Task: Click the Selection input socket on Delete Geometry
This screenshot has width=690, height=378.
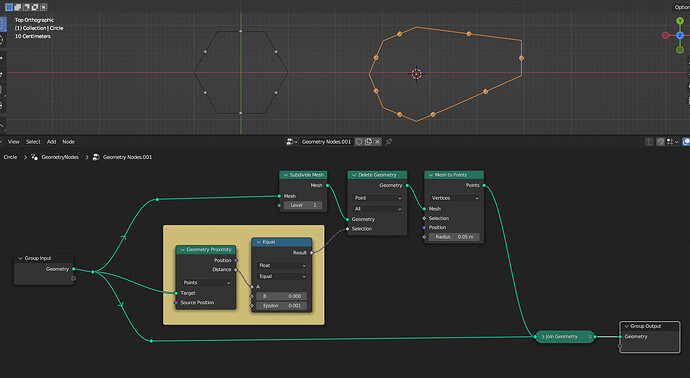Action: (348, 229)
